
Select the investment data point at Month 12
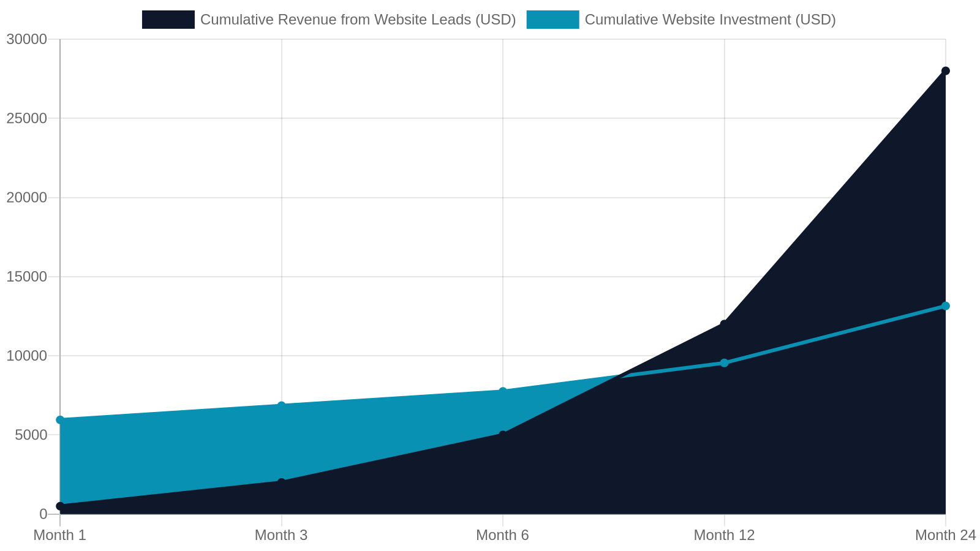point(724,363)
